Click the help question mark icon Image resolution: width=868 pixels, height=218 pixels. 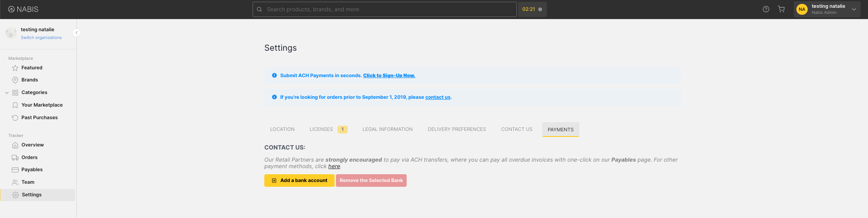pos(766,9)
